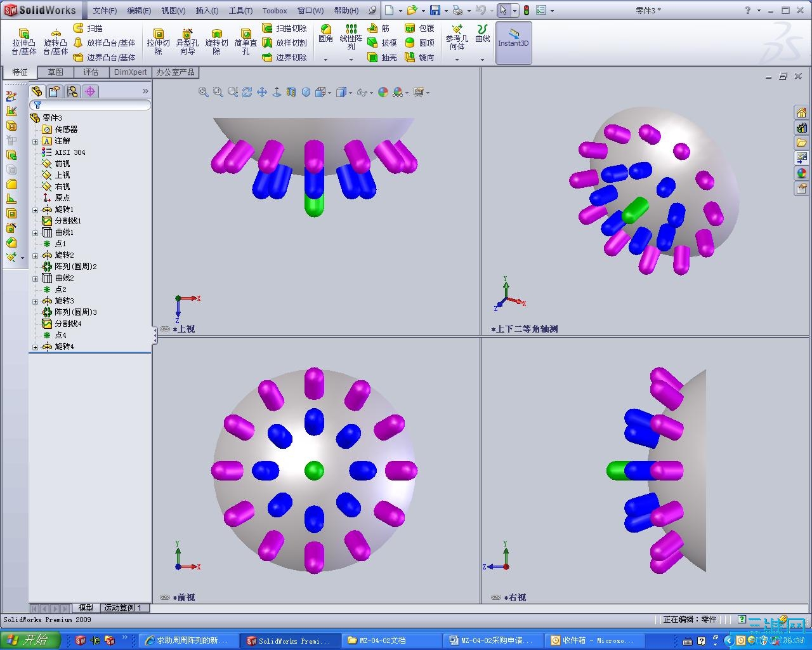The width and height of the screenshot is (812, 650).
Task: Open the 编辑(E) menu
Action: click(x=139, y=10)
